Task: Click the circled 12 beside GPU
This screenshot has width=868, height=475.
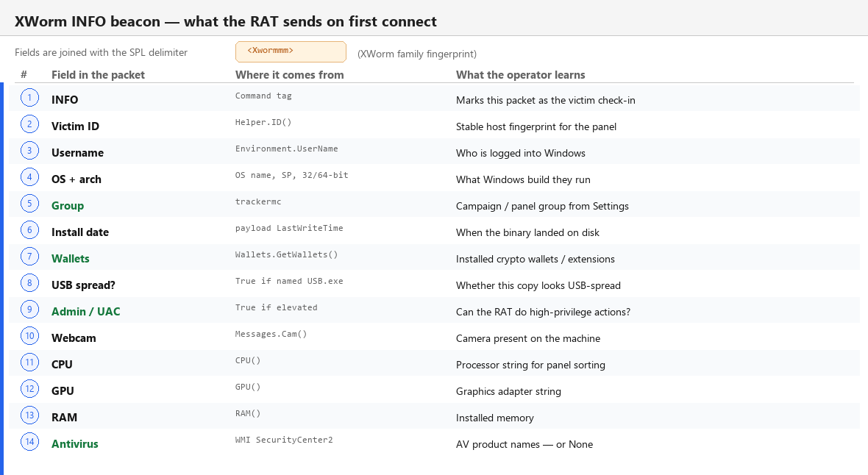Action: pos(30,389)
